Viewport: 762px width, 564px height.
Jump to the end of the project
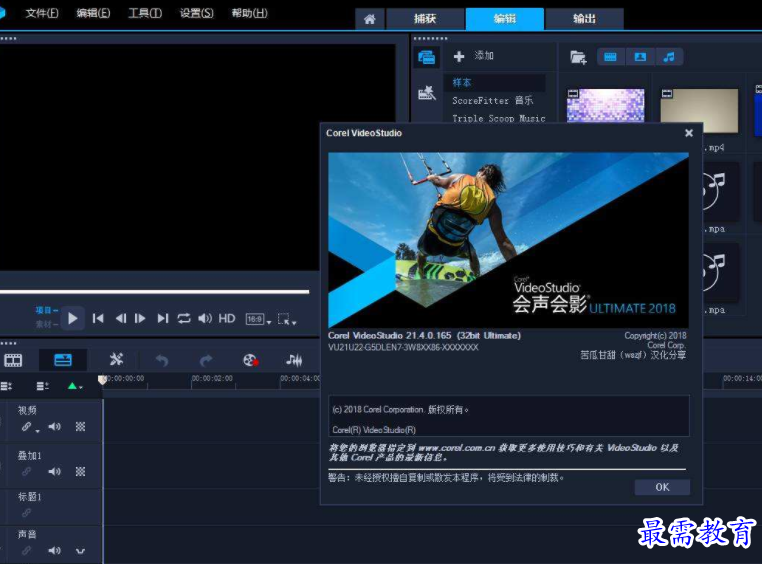click(163, 319)
